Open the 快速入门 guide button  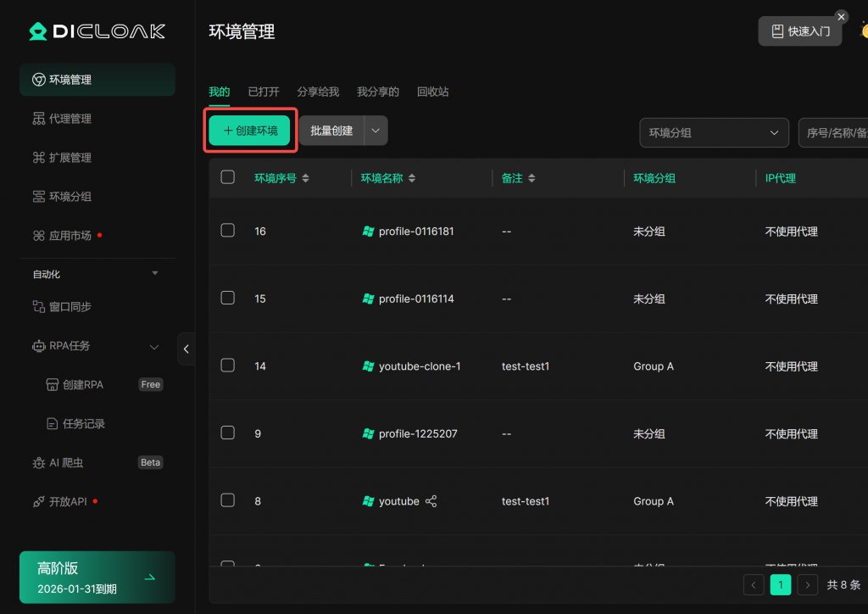point(799,31)
